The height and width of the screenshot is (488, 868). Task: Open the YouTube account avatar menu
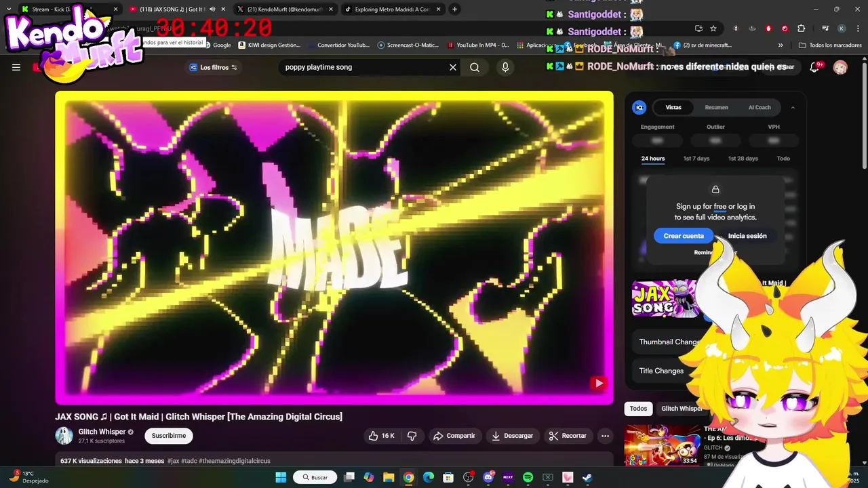(x=840, y=67)
